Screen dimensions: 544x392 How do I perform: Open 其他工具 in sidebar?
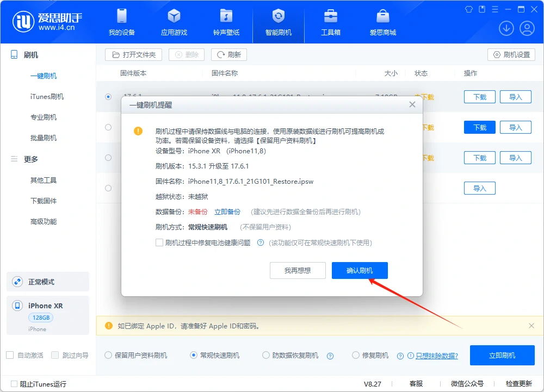pyautogui.click(x=44, y=180)
